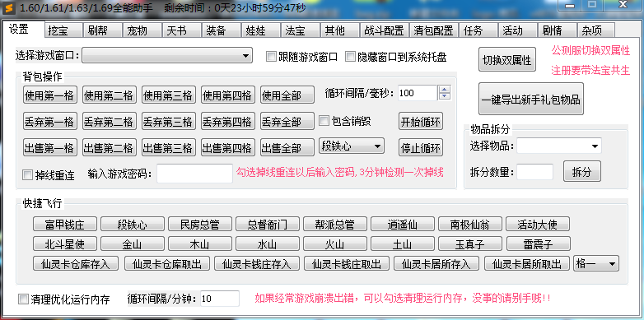Click the 拆分数量 input field
The image size is (644, 320).
534,172
